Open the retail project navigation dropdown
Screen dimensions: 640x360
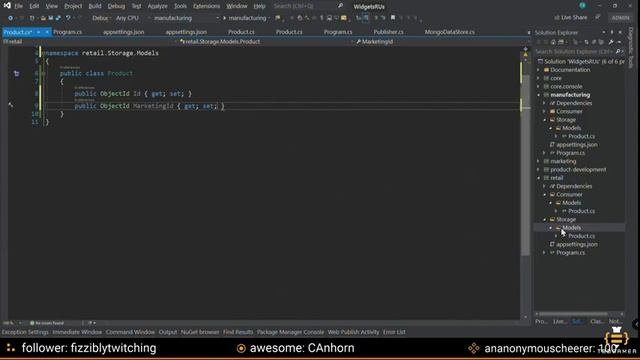(90, 42)
